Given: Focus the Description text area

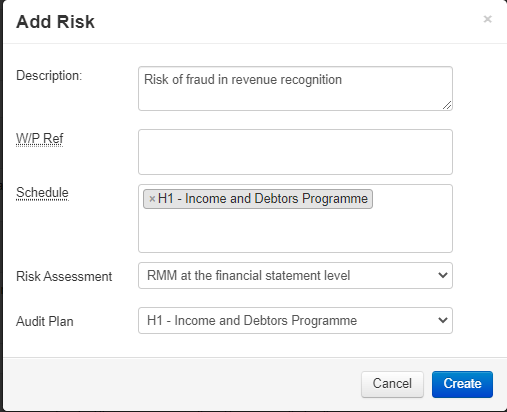Looking at the screenshot, I should [x=295, y=88].
